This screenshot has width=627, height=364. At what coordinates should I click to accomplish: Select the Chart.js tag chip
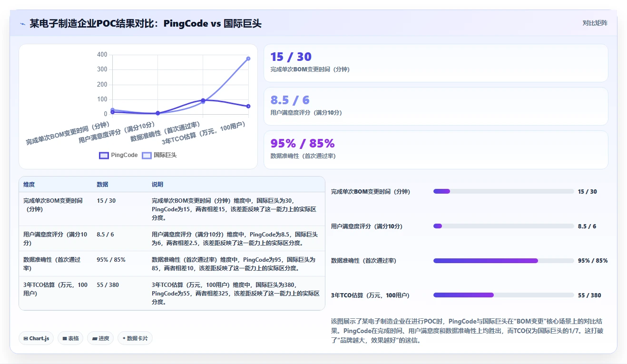(37, 338)
